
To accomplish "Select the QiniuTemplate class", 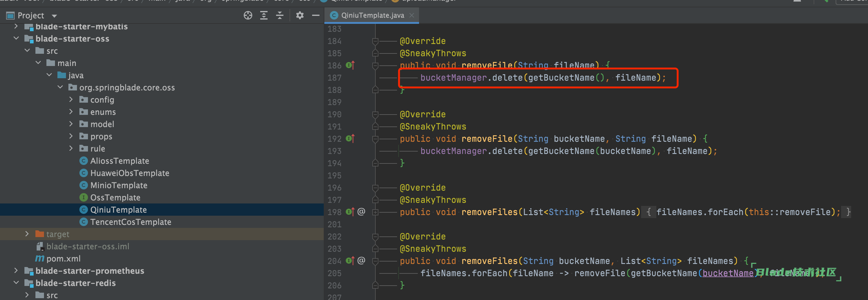I will click(x=118, y=210).
